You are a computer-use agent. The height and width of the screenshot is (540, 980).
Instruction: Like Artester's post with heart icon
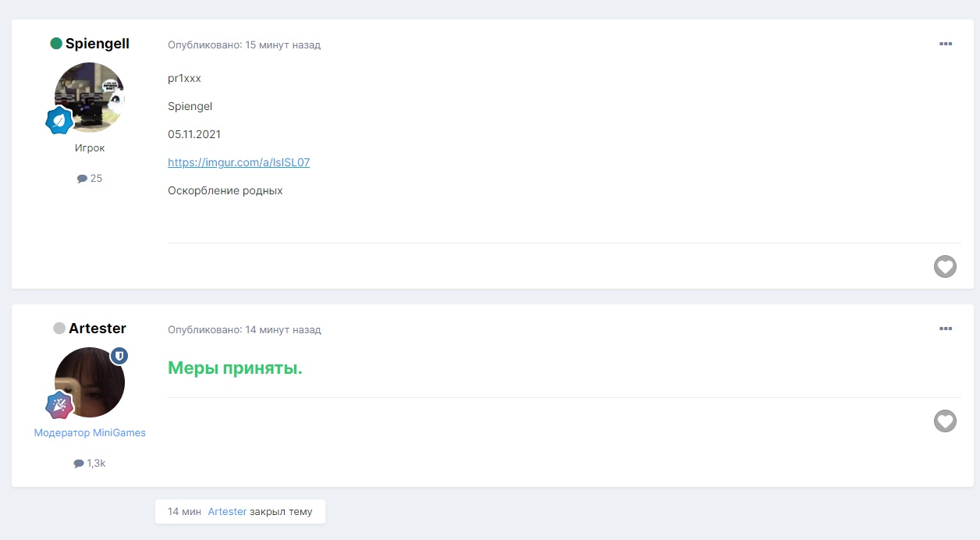pyautogui.click(x=945, y=421)
